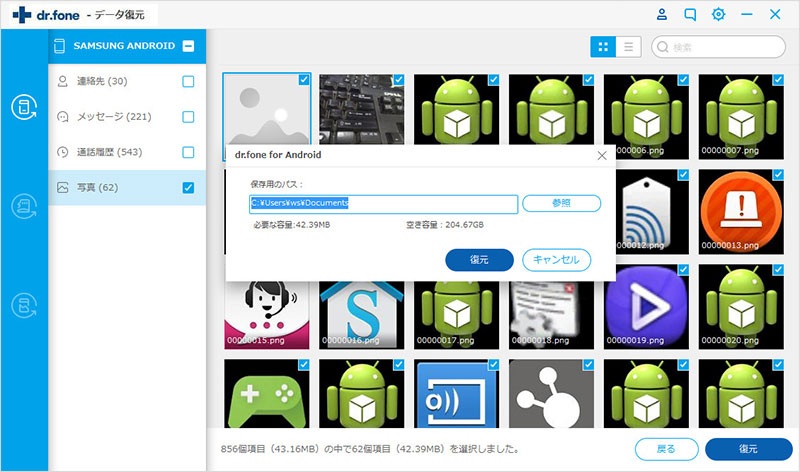The image size is (800, 472).
Task: Close the dr.fone for Android dialog
Action: click(602, 155)
